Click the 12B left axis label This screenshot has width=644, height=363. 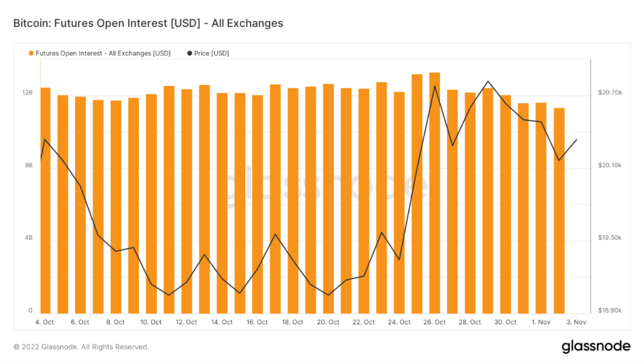click(27, 93)
